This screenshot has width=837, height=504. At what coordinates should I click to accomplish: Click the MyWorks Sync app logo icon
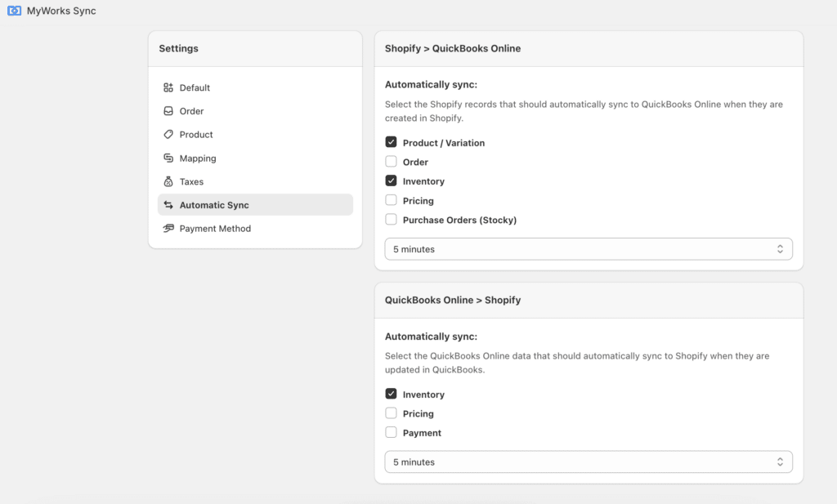pos(15,11)
